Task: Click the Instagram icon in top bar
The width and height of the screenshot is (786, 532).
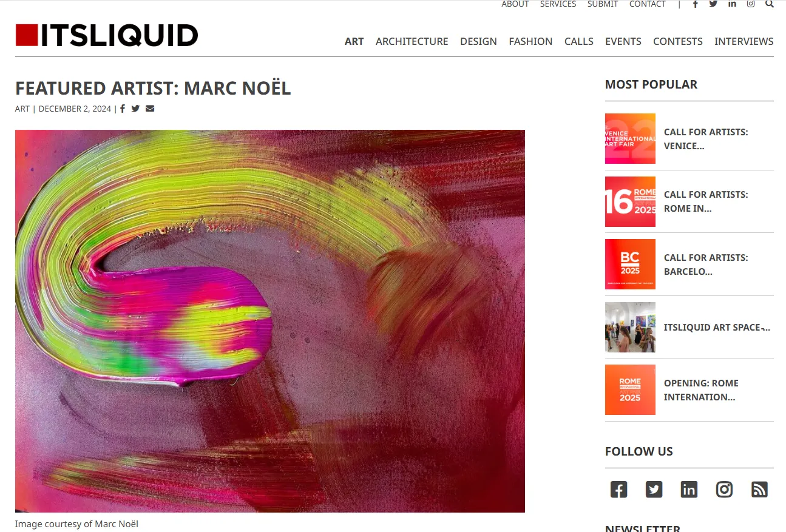Action: pyautogui.click(x=751, y=4)
